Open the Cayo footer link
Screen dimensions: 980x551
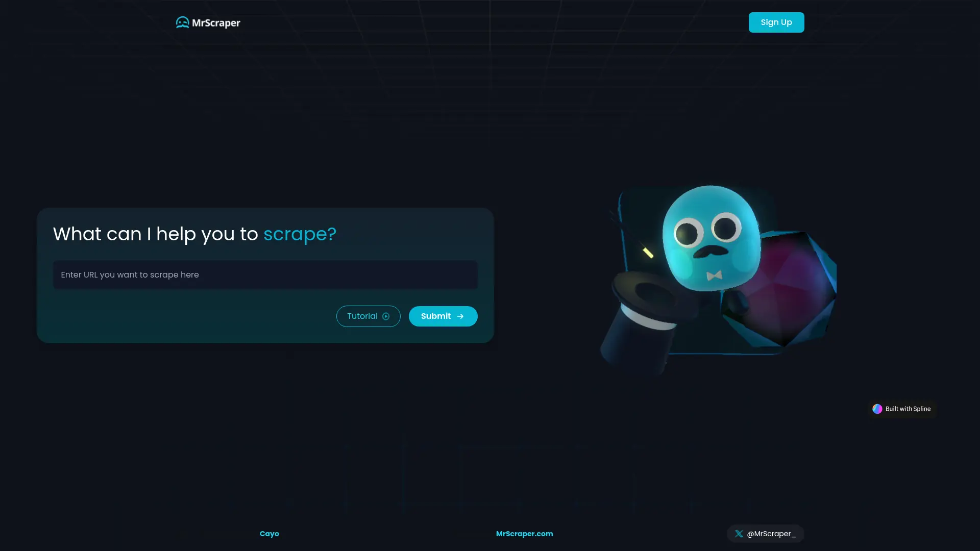[x=269, y=534]
